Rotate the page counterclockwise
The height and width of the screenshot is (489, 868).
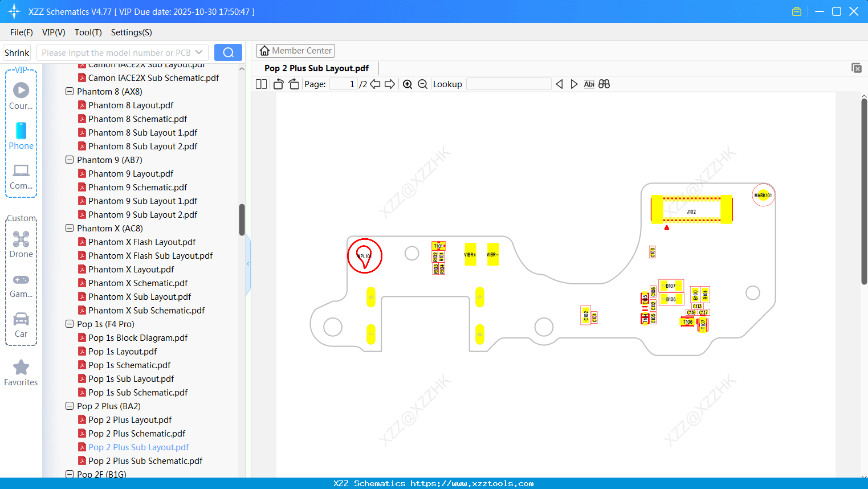[278, 84]
